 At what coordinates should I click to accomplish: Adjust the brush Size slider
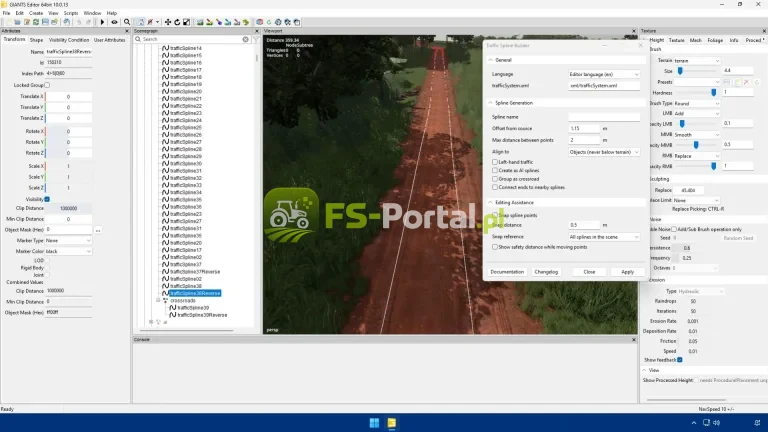point(680,71)
